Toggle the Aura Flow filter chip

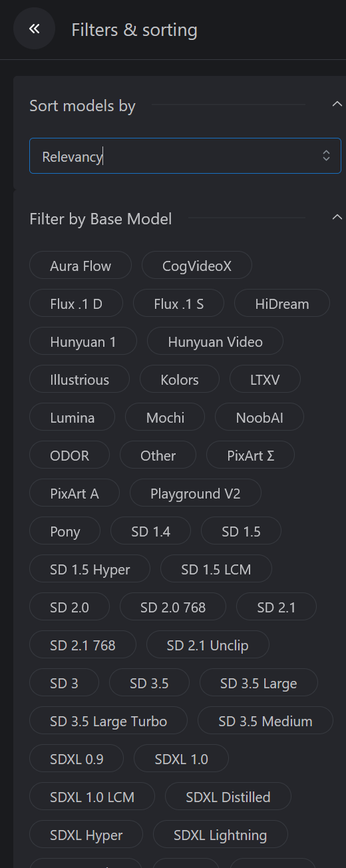[81, 266]
